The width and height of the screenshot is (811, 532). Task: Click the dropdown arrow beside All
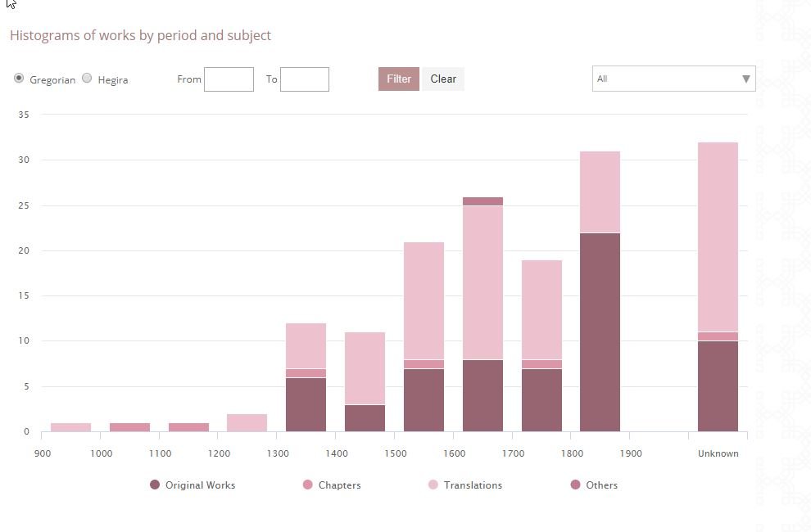click(x=745, y=79)
